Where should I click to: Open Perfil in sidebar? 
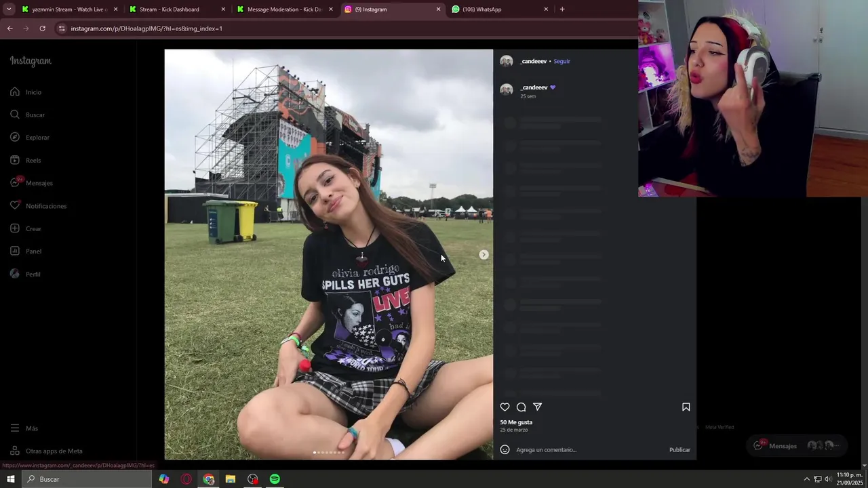coord(25,274)
